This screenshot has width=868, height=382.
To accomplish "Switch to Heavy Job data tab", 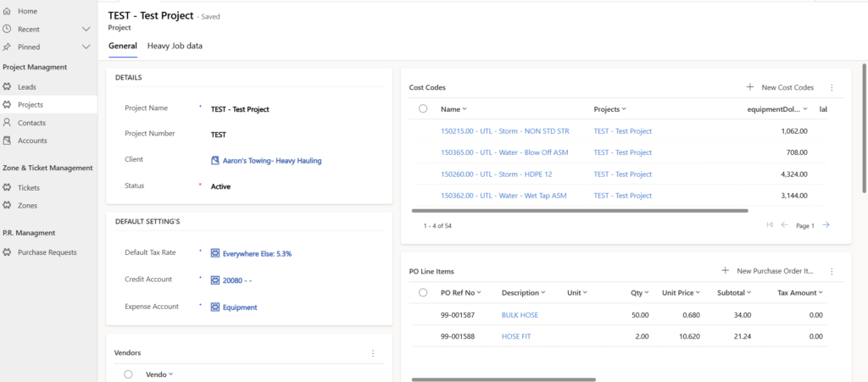I will pos(175,46).
